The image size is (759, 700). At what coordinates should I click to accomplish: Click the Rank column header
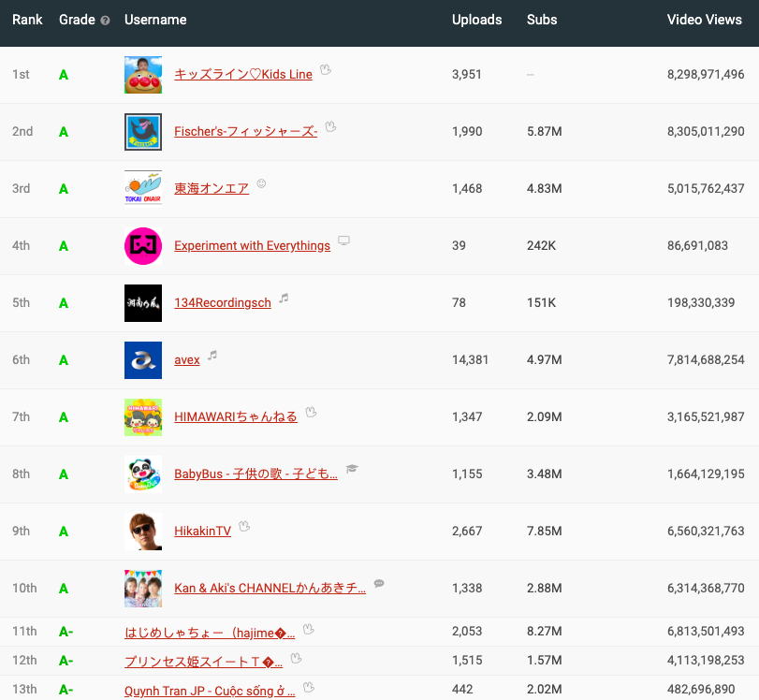[x=27, y=20]
